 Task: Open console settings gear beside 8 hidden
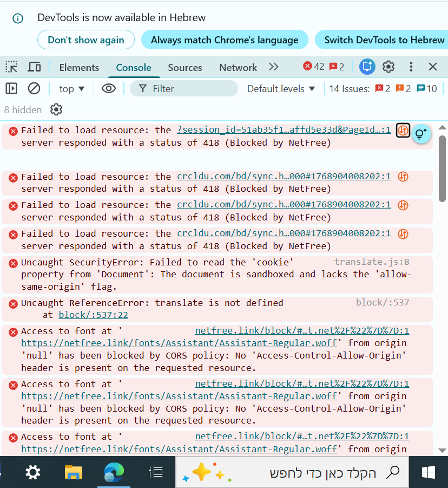(x=56, y=110)
